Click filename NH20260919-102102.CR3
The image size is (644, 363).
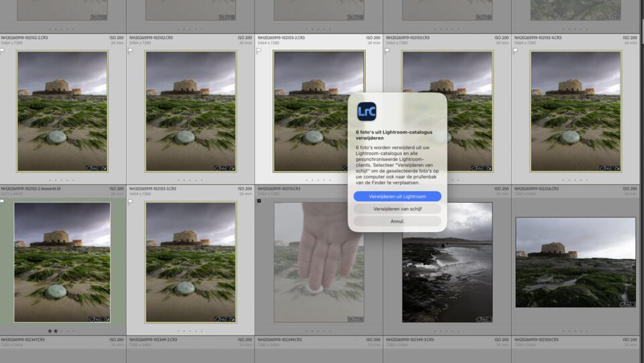[151, 38]
